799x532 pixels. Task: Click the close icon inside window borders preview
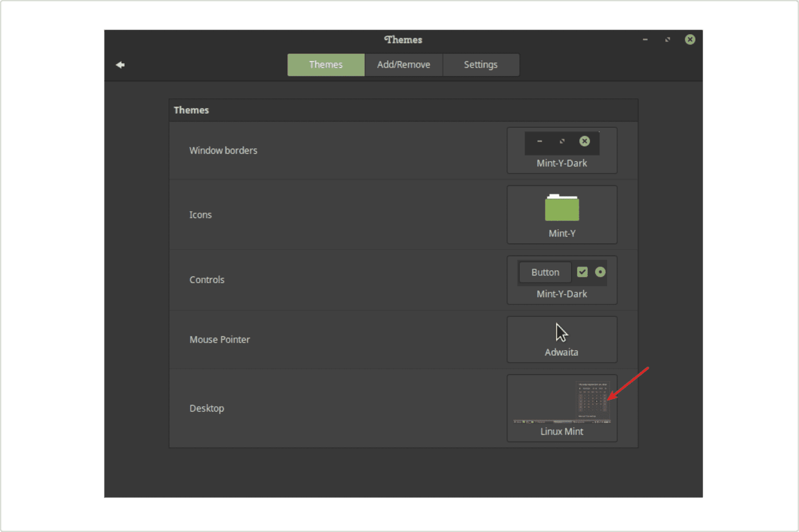(x=584, y=141)
